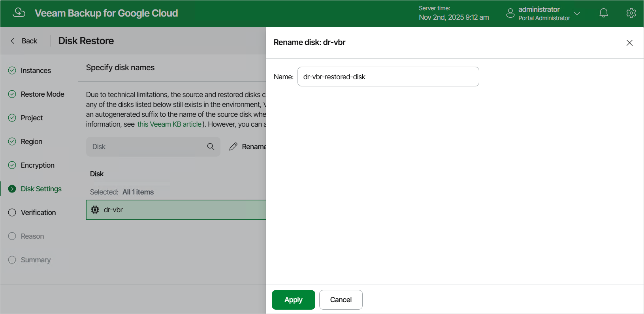Click the dr-vbr disk chip icon
The image size is (644, 314).
click(x=95, y=210)
